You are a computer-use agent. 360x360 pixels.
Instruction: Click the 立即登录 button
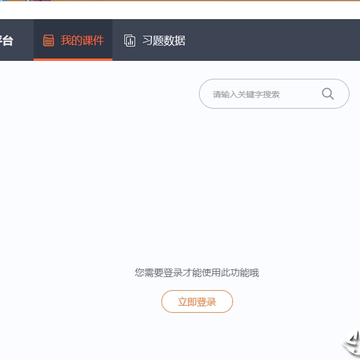[x=197, y=302]
